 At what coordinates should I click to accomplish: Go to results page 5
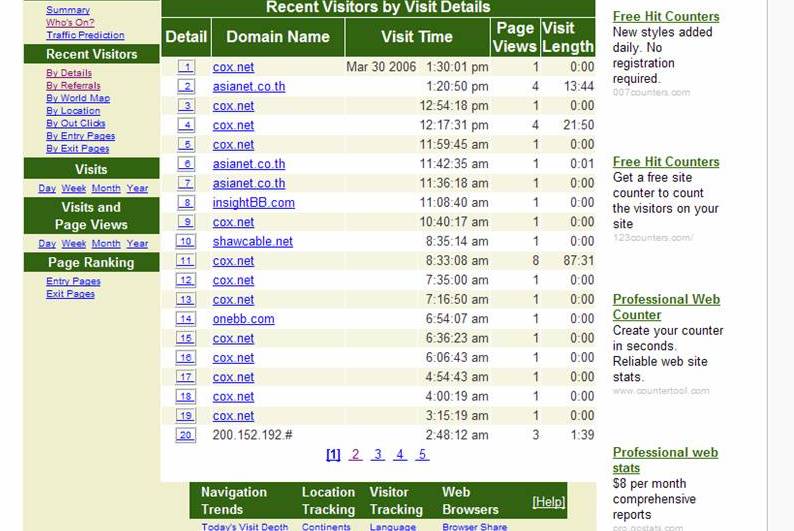(422, 455)
